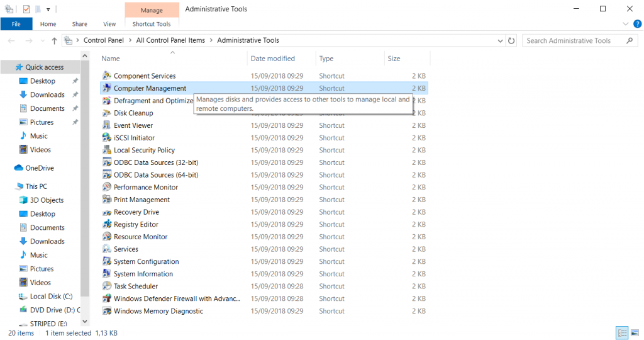Image resolution: width=644 pixels, height=340 pixels.
Task: Select the Shortcut Tools tab
Action: pos(152,24)
